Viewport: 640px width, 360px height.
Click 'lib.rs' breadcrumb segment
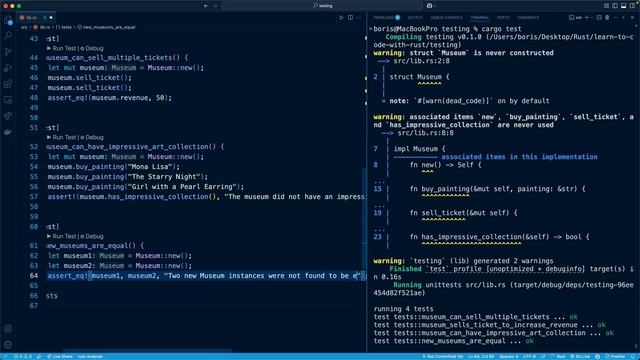coord(42,27)
